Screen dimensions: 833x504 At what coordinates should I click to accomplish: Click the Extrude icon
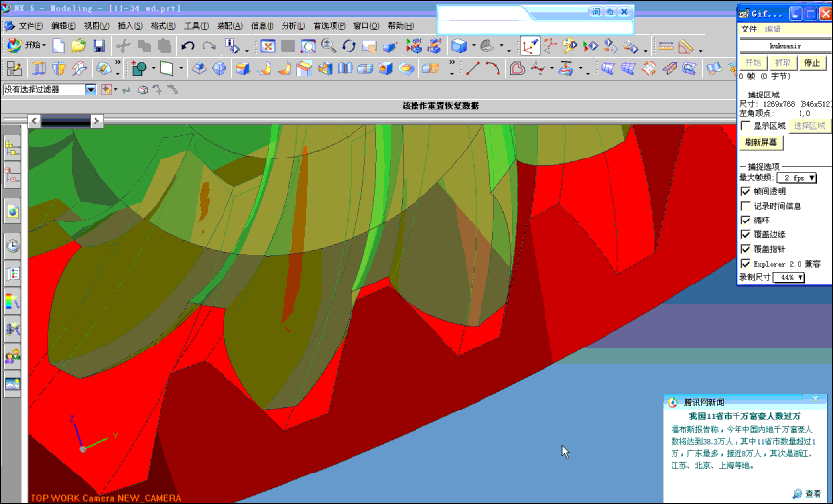(x=38, y=69)
